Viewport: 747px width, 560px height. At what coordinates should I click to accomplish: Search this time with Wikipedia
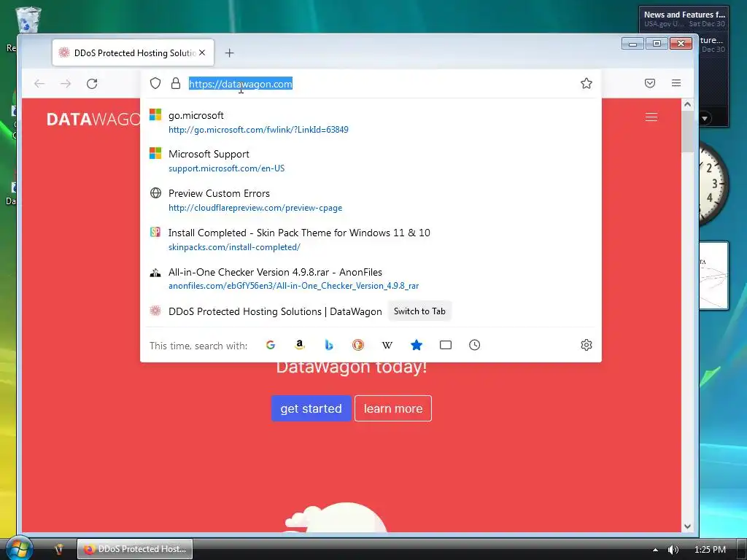[387, 345]
